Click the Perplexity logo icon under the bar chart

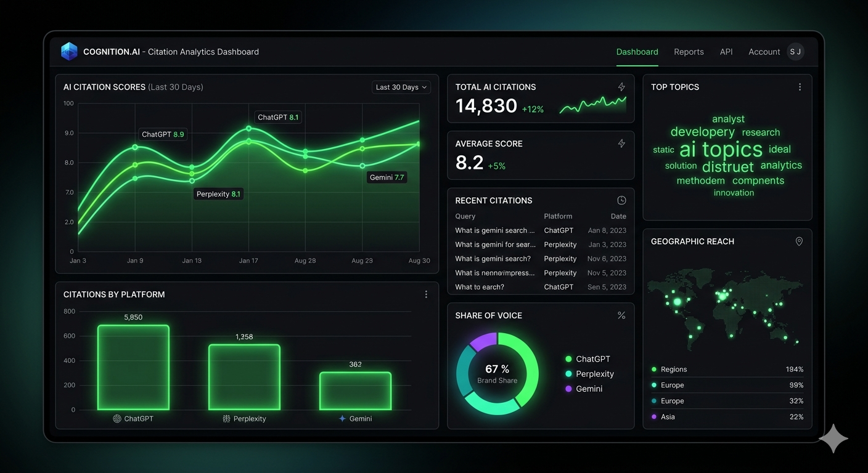pyautogui.click(x=226, y=419)
